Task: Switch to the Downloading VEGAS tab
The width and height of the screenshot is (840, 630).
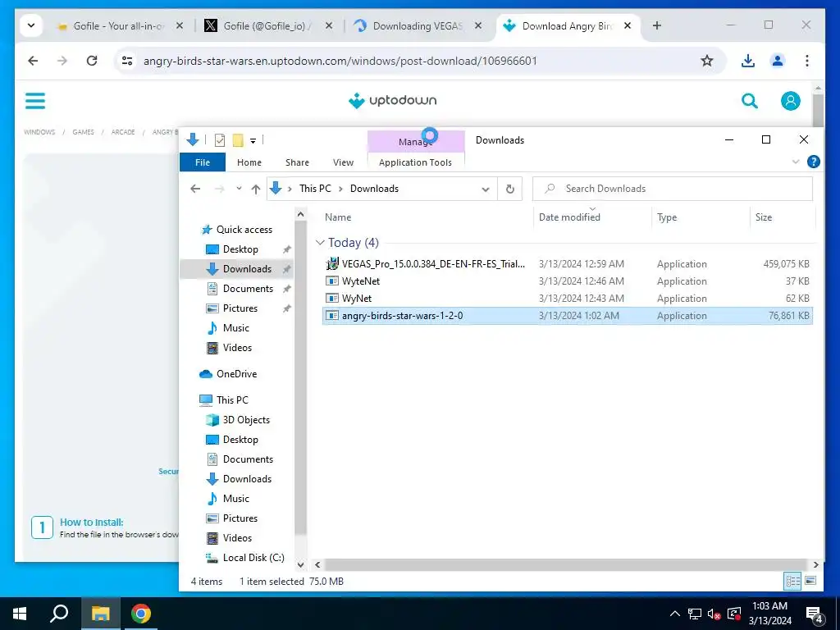Action: (x=418, y=25)
